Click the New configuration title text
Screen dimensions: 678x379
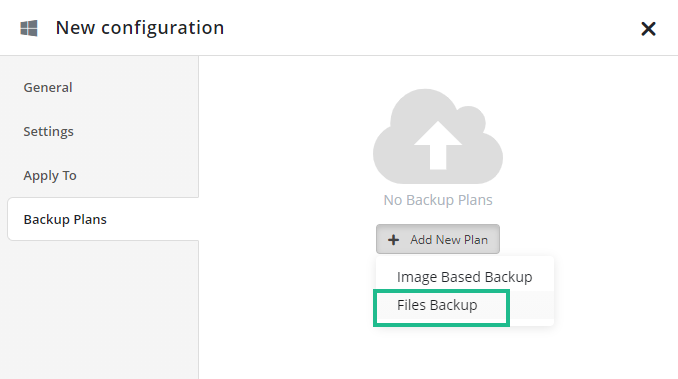[140, 28]
